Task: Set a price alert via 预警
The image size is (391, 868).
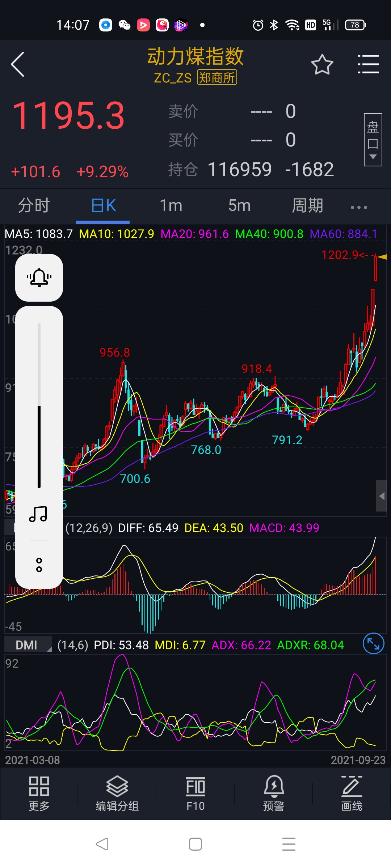Action: (x=274, y=793)
